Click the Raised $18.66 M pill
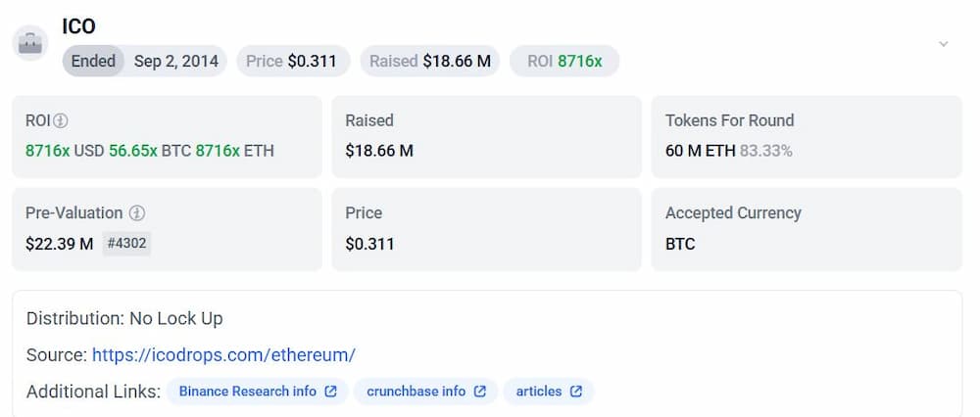Image resolution: width=980 pixels, height=417 pixels. tap(430, 61)
